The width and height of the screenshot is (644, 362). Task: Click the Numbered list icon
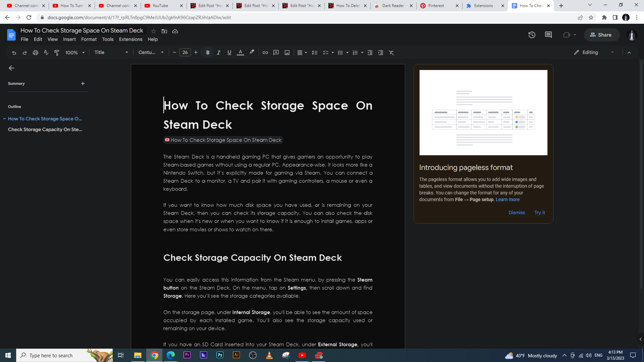tap(355, 53)
